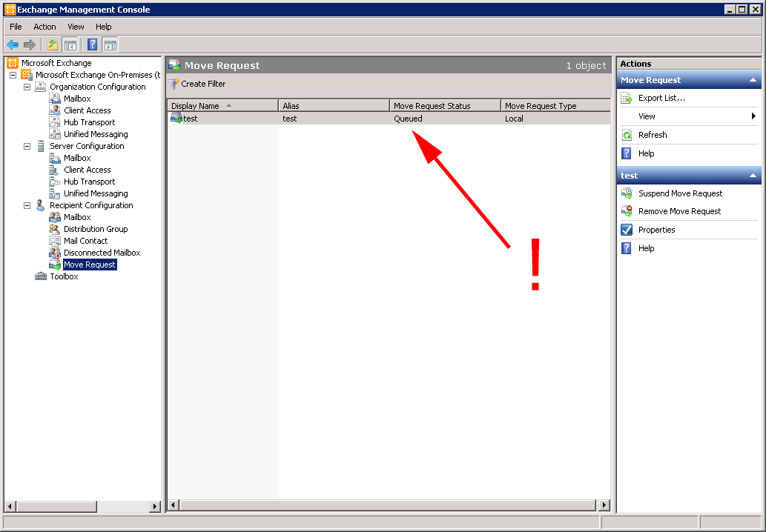Open Properties for test
This screenshot has width=766, height=532.
(x=656, y=230)
